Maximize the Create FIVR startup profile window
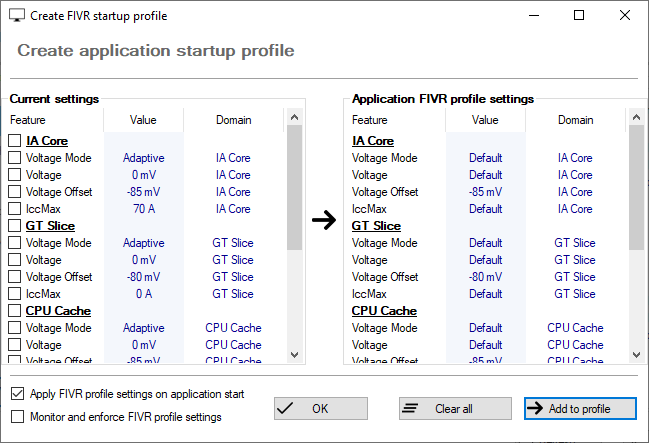 [579, 16]
